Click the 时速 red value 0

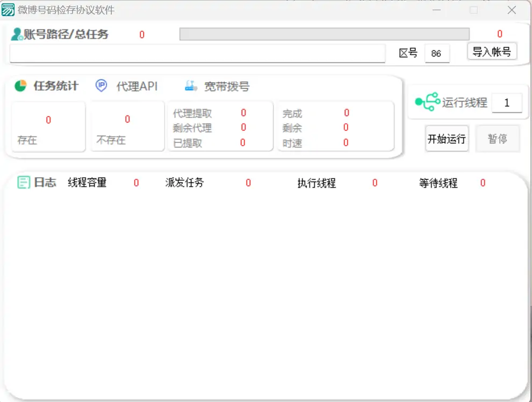pos(346,142)
